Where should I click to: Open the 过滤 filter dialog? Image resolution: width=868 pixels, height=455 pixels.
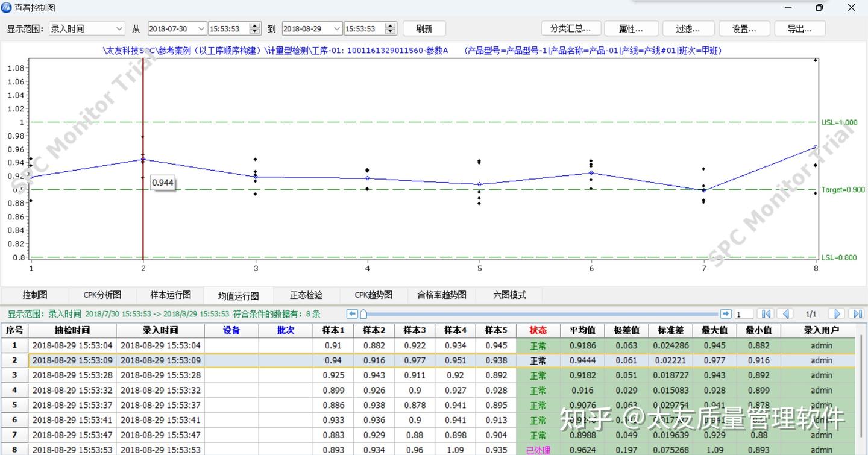point(688,28)
